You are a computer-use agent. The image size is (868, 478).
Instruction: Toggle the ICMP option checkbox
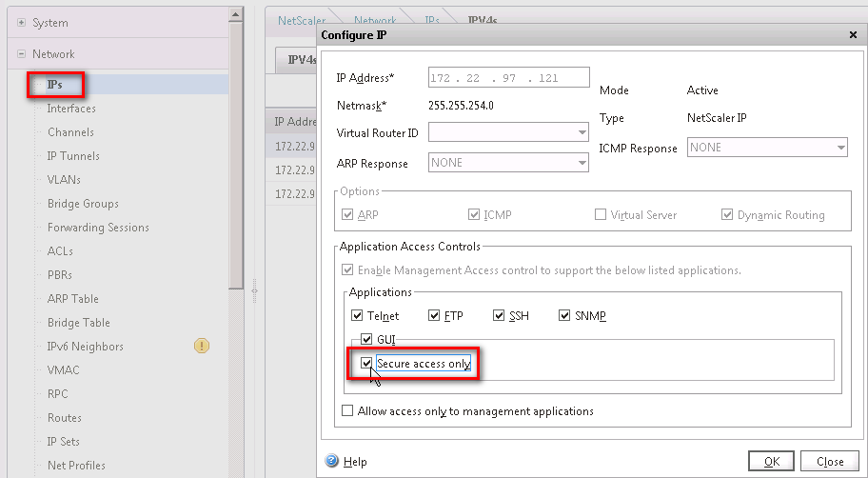[474, 214]
